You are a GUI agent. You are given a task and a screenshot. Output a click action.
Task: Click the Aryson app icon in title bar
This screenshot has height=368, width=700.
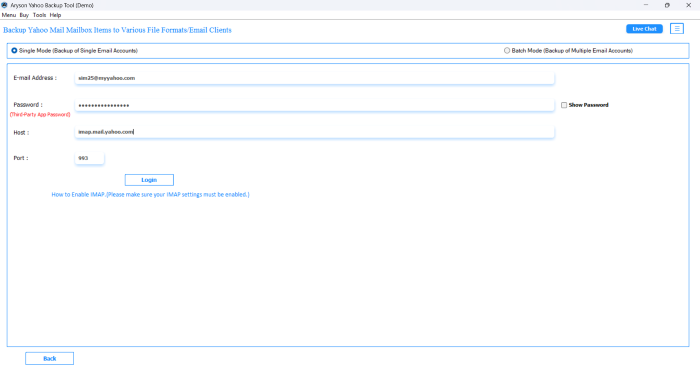pyautogui.click(x=4, y=5)
